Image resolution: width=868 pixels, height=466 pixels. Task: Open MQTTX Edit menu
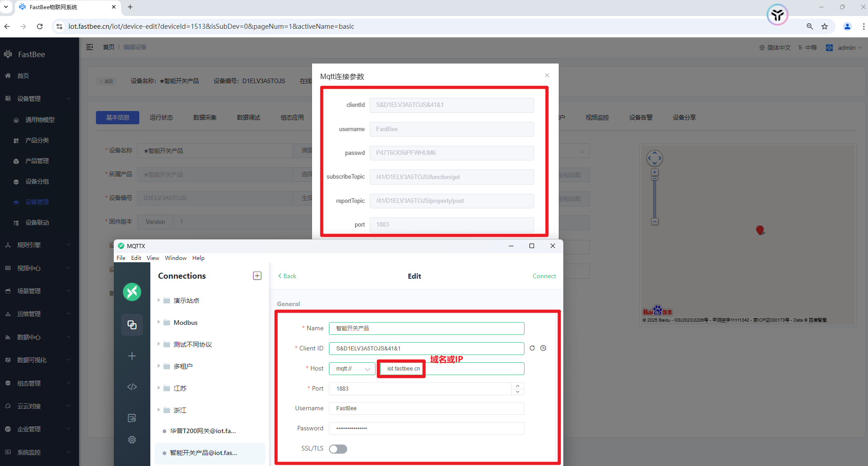(x=136, y=258)
